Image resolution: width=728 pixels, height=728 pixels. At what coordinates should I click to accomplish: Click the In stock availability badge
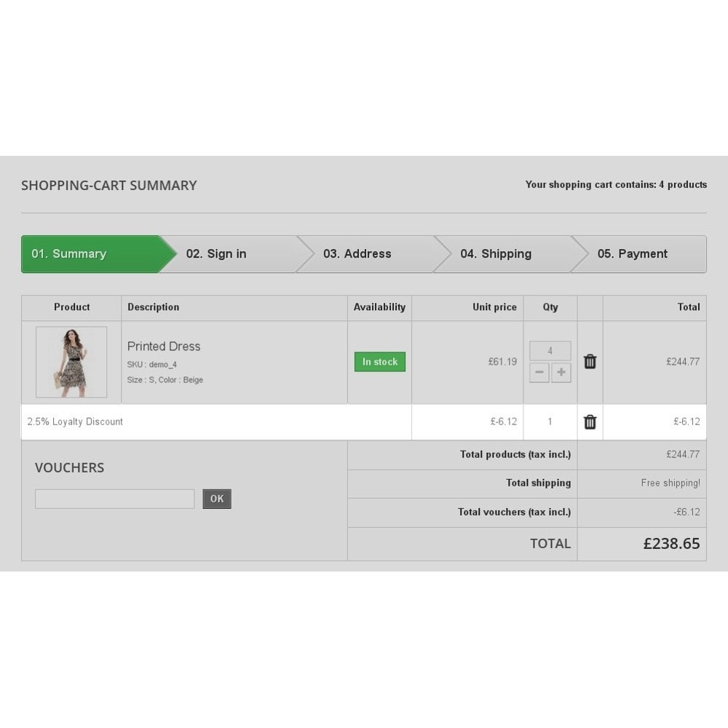(380, 362)
